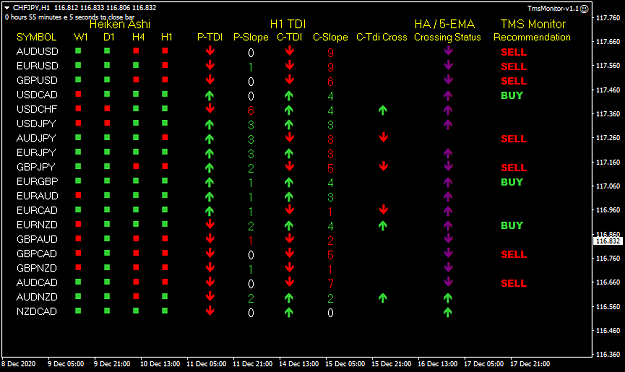The height and width of the screenshot is (372, 625).
Task: Click the AUDUSD SELL recommendation
Action: tap(514, 52)
